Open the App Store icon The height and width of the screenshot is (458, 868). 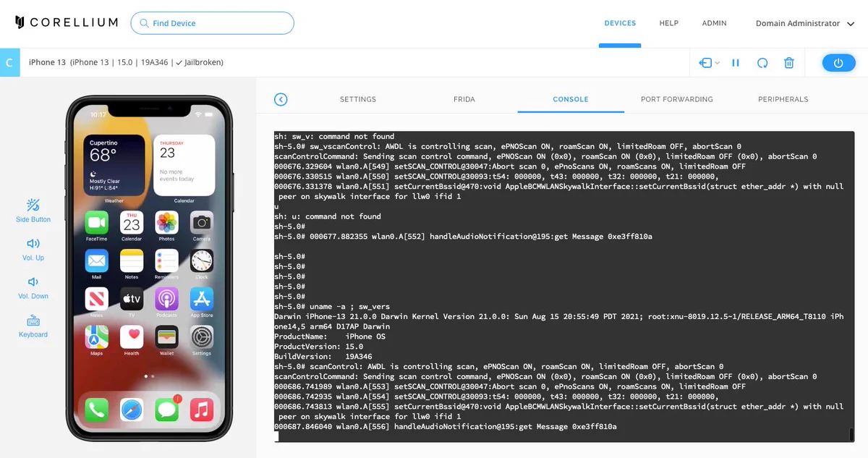tap(202, 299)
